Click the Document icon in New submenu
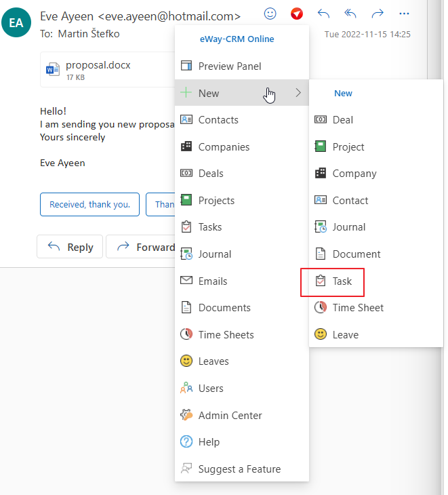Viewport: 448px width, 495px height. (320, 254)
